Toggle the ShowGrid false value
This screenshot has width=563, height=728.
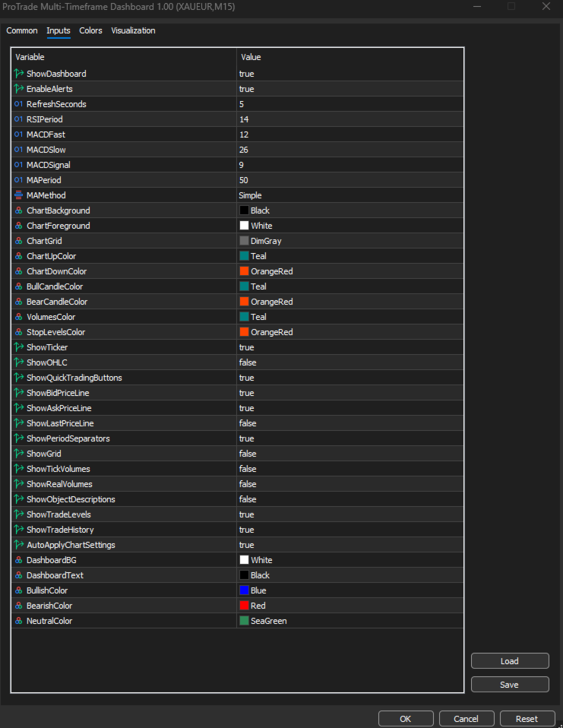247,454
